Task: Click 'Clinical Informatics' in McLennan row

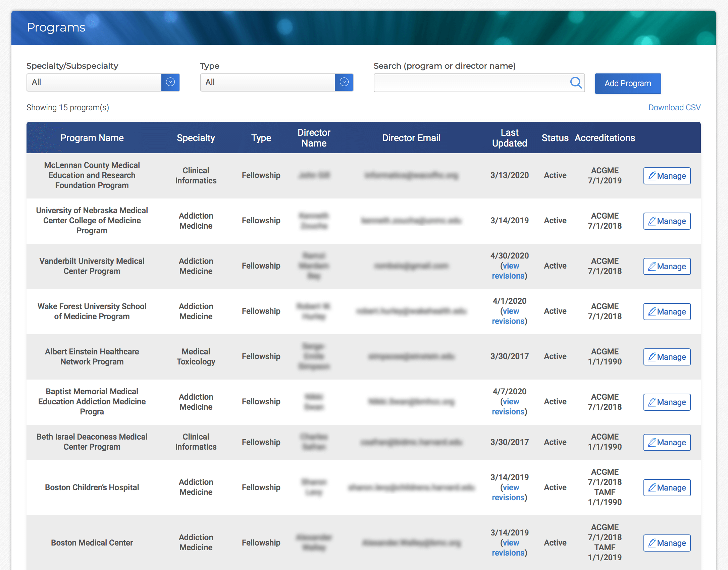Action: coord(196,175)
